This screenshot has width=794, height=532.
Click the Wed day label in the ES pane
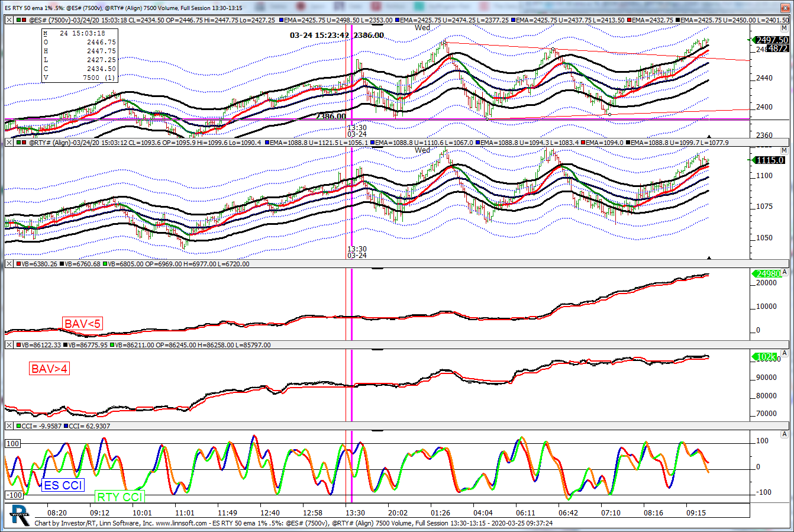(x=422, y=28)
